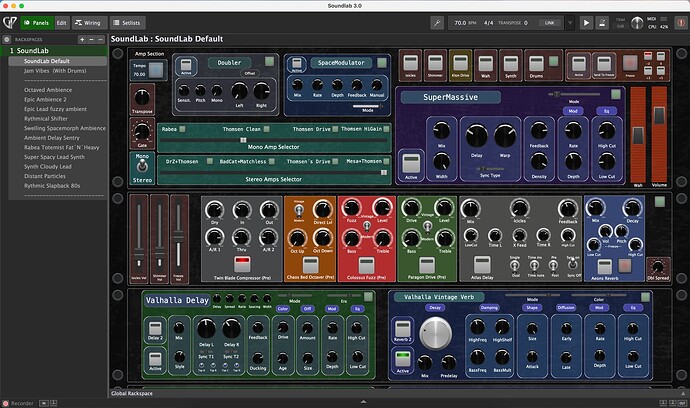Screen dimensions: 690x408
Task: Click the Vintage Verb large Decay dial
Action: tap(436, 333)
